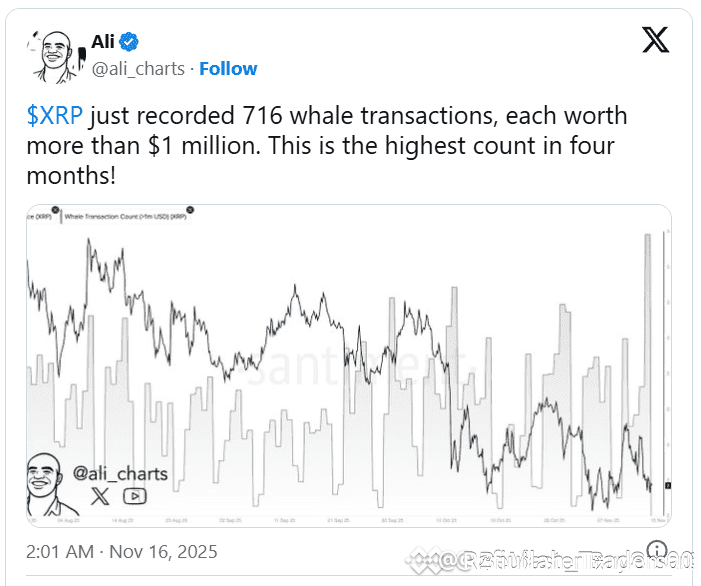Viewport: 701px width, 586px height.
Task: Open the $XRP cashtag link
Action: pyautogui.click(x=55, y=116)
